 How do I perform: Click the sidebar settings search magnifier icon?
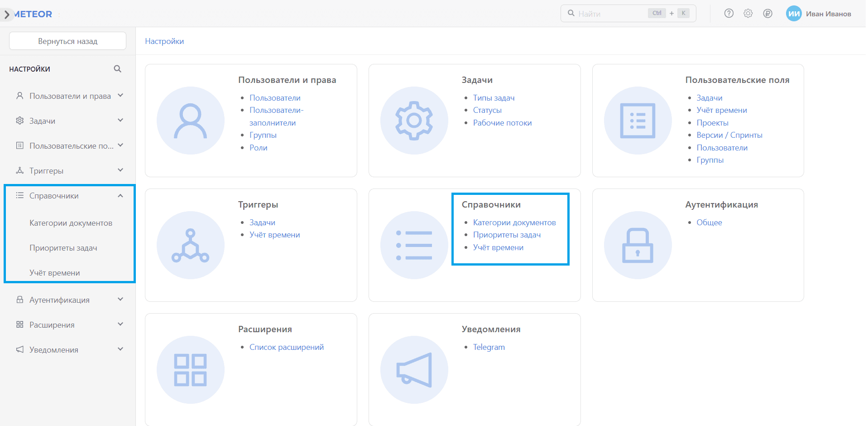pos(117,69)
